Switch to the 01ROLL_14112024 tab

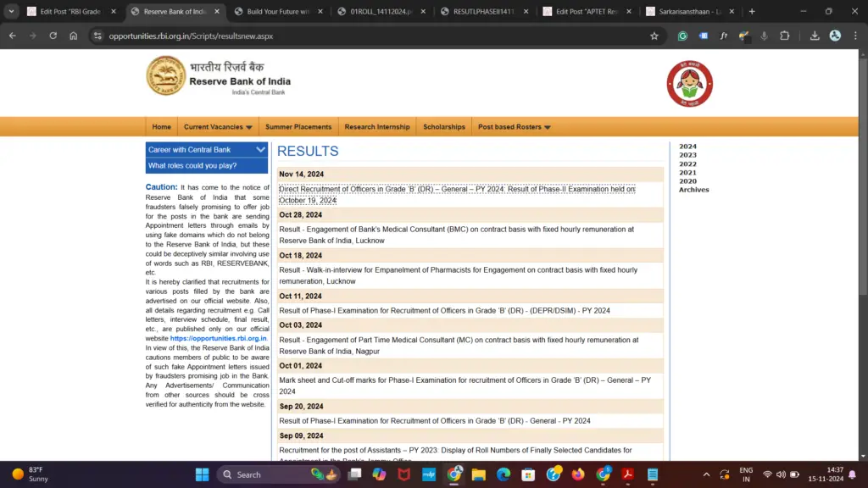coord(382,11)
